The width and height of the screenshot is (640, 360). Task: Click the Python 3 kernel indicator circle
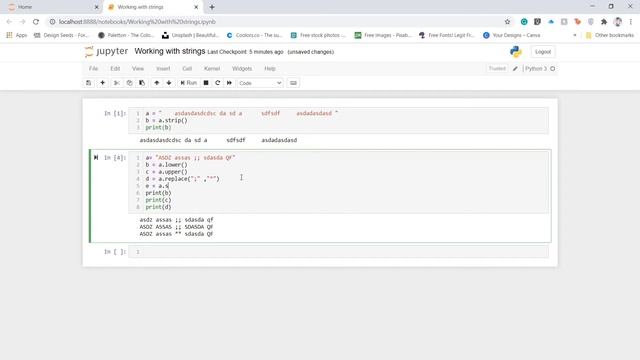pyautogui.click(x=553, y=69)
